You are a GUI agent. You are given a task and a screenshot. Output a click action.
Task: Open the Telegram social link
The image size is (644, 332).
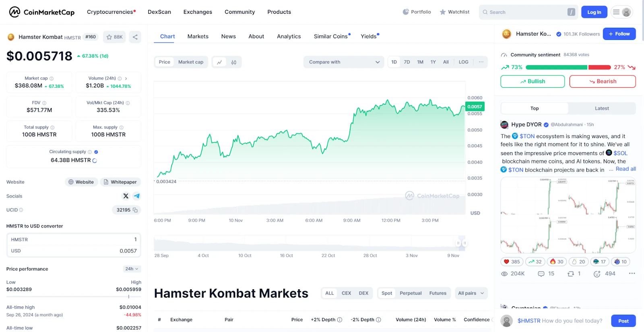pyautogui.click(x=137, y=196)
